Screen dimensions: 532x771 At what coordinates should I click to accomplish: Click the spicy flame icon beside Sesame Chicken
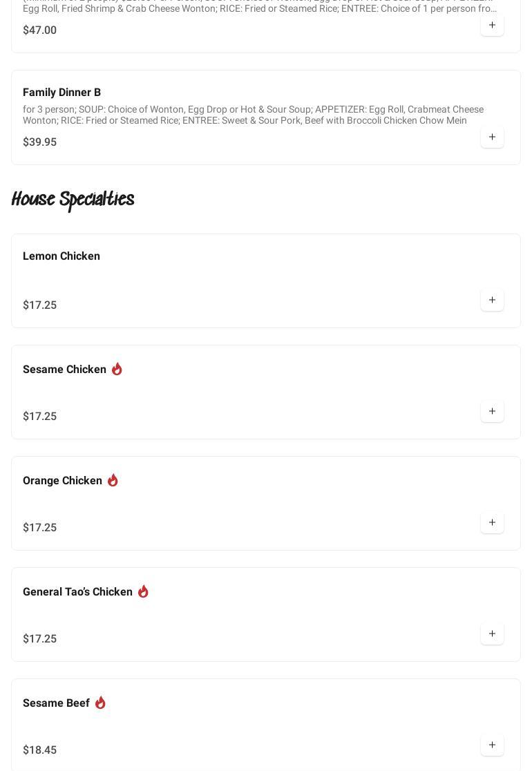tap(117, 369)
